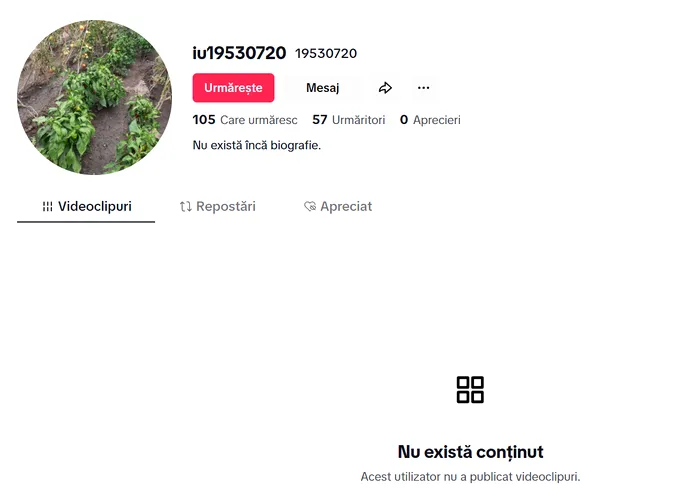Click the Nu există conținut heading
Screen dimensions: 700x489
(471, 452)
